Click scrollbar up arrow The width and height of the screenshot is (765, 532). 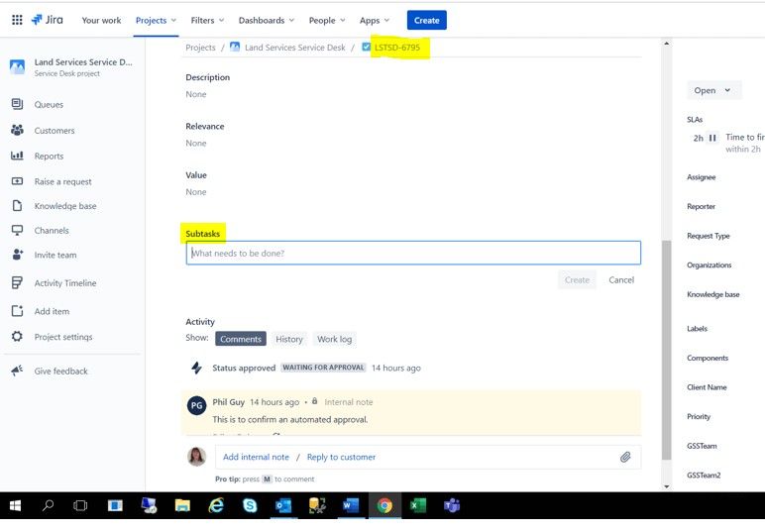(x=667, y=44)
